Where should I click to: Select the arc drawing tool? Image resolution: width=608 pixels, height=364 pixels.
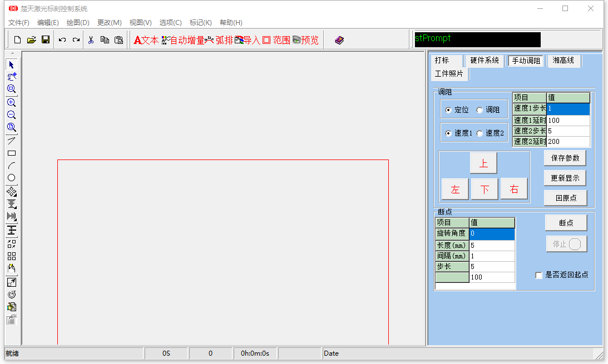[x=12, y=166]
